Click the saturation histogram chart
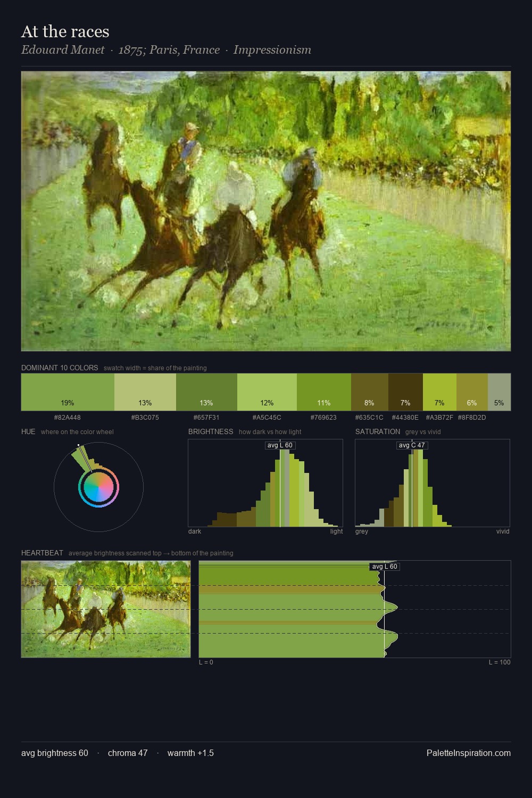The width and height of the screenshot is (532, 798). [x=433, y=483]
